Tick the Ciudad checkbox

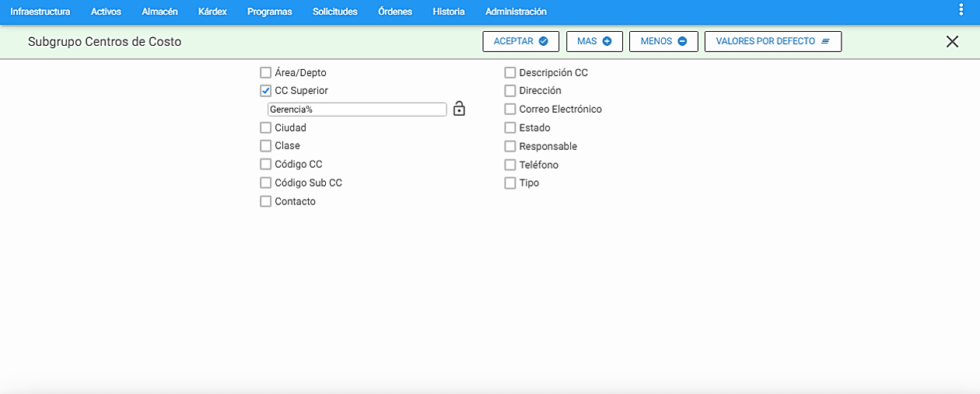tap(266, 127)
